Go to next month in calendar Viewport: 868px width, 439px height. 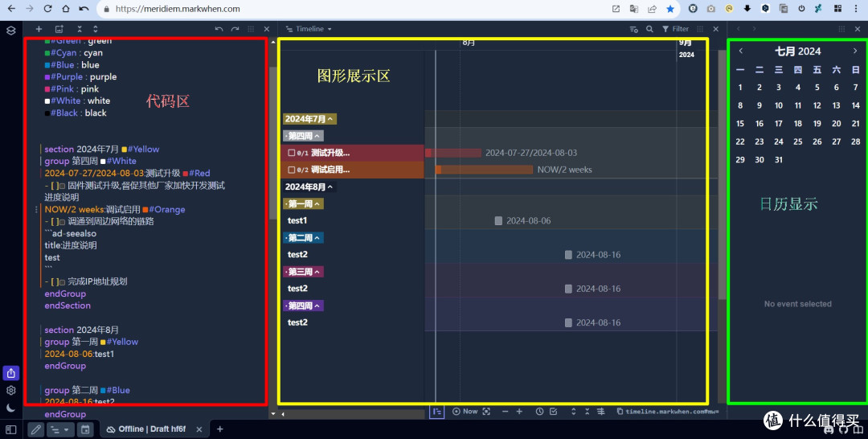[x=855, y=51]
